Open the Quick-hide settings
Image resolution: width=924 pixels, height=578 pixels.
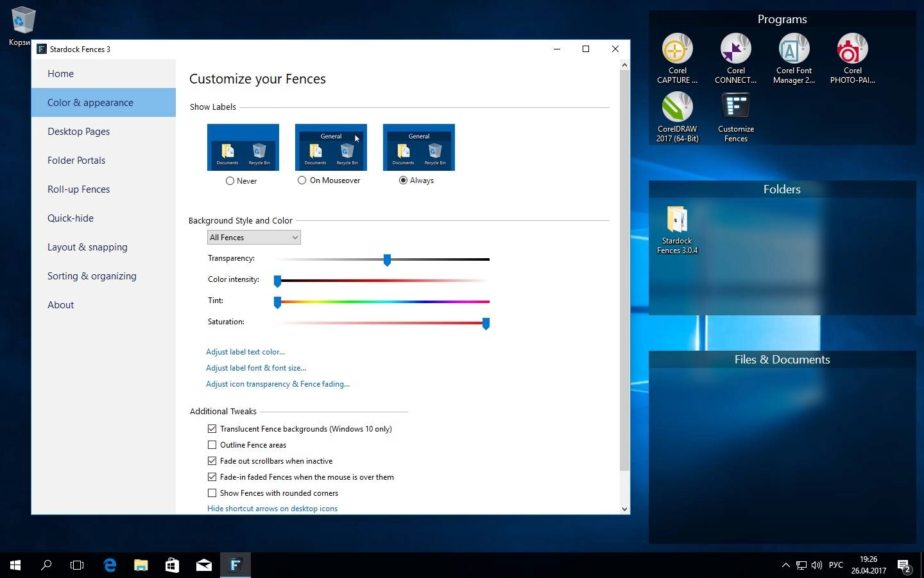tap(103, 218)
